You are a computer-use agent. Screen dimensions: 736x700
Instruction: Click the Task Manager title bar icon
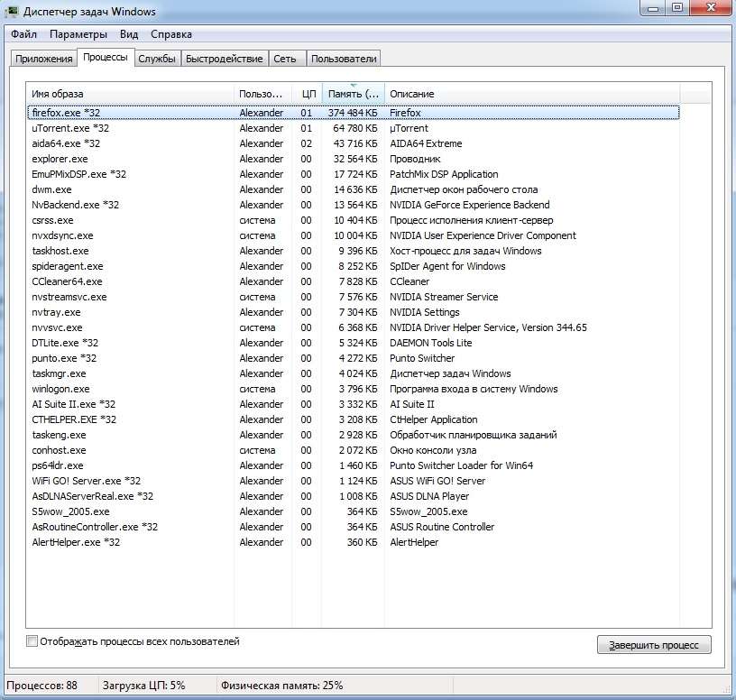(11, 11)
